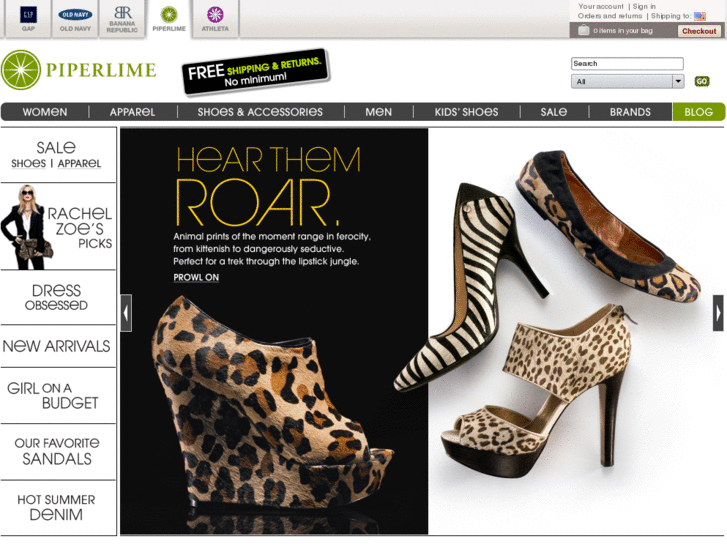Viewport: 727px width, 545px height.
Task: Click the Old Navy logo icon
Action: coord(75,15)
